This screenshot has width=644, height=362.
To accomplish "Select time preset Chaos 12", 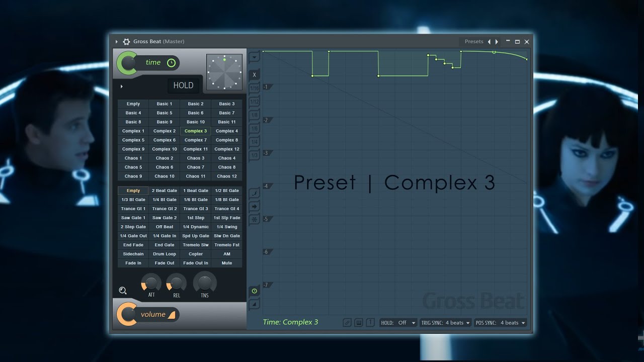I will pos(227,176).
